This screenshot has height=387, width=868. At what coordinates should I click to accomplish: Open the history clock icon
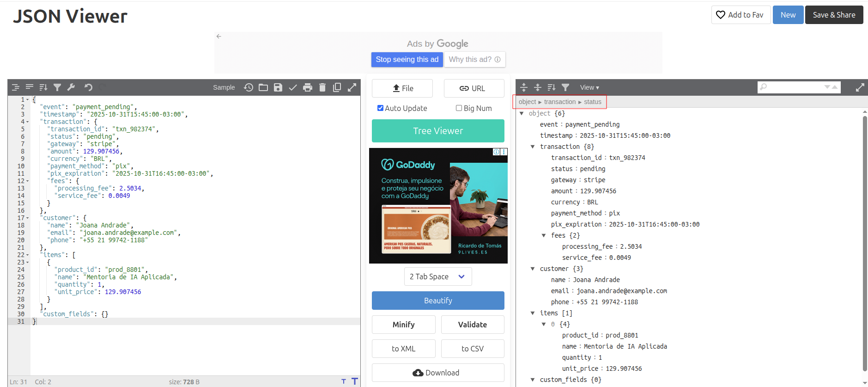pos(249,87)
